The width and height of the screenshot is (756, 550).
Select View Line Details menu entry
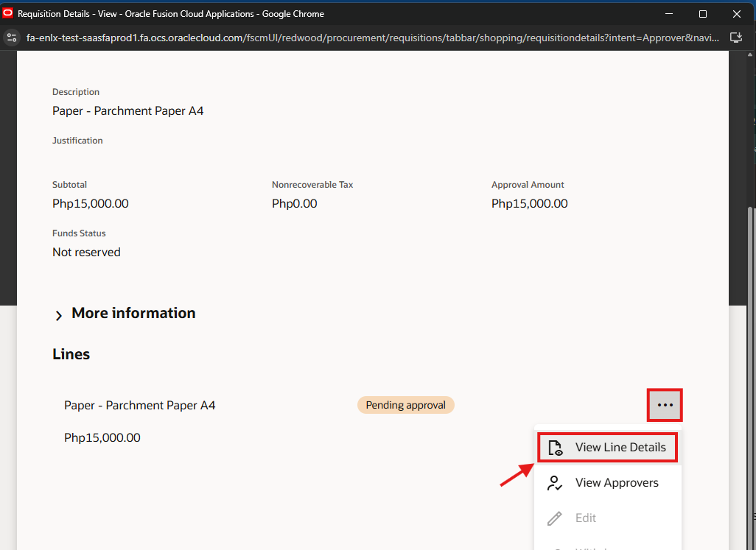tap(607, 448)
